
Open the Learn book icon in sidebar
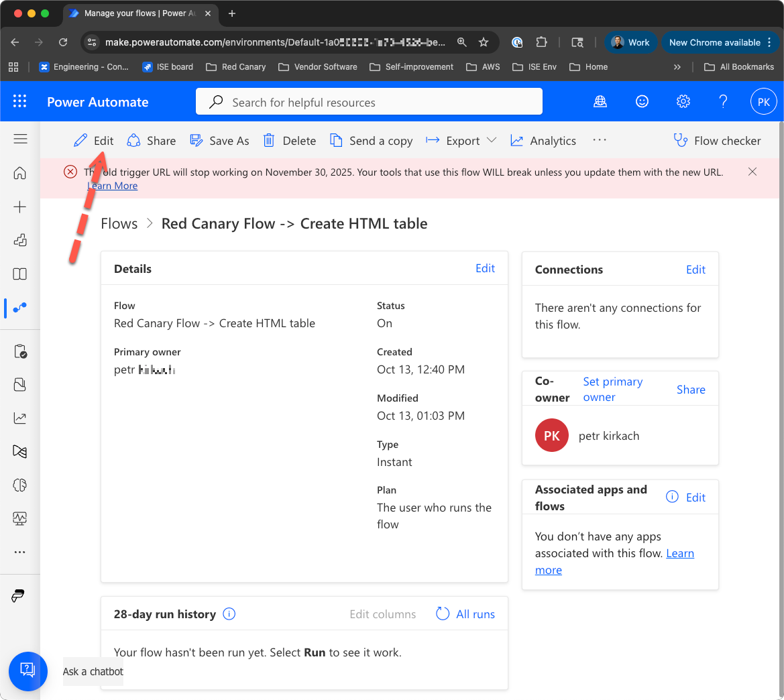tap(20, 274)
